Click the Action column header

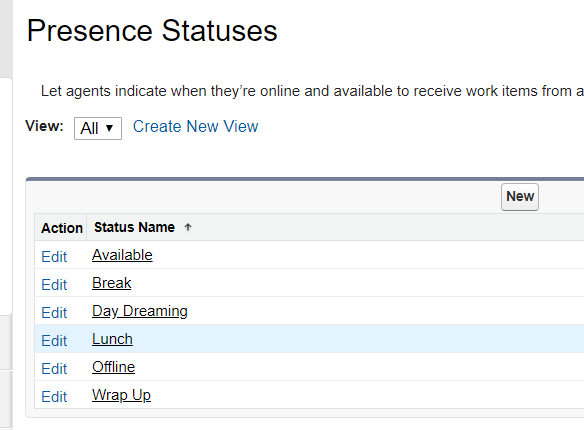tap(62, 228)
